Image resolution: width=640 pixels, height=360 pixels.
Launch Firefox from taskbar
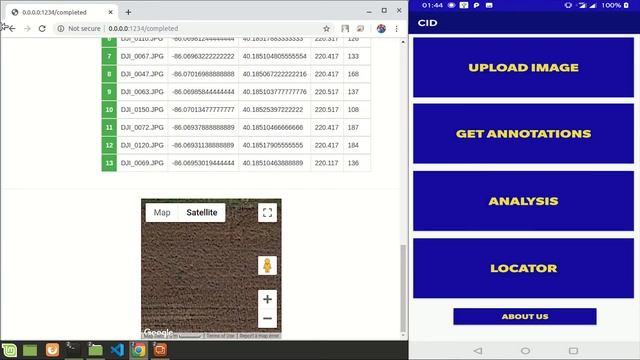point(52,350)
